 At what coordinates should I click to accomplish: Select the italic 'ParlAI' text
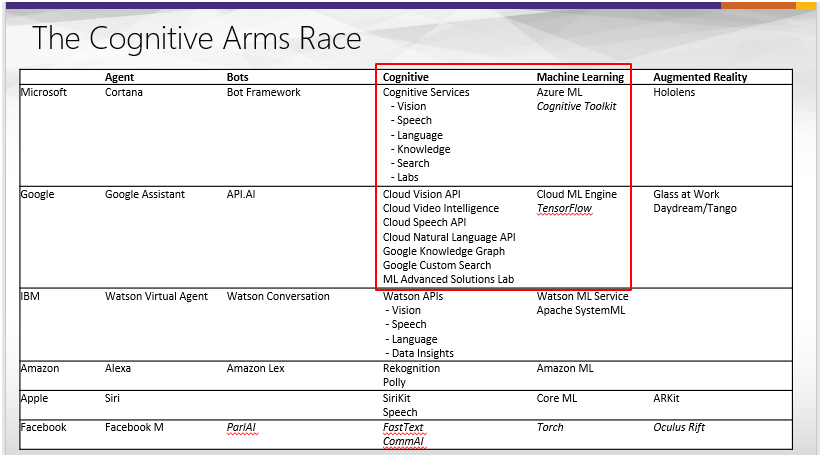click(x=241, y=428)
